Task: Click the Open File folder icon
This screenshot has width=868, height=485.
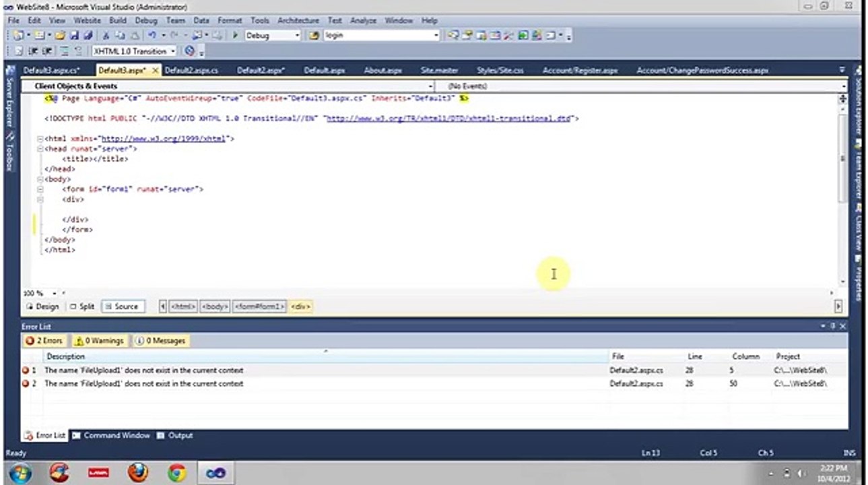Action: (x=60, y=35)
